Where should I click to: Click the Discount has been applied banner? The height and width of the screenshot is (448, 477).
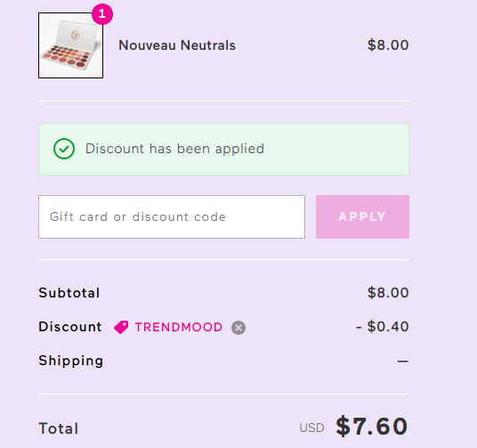pos(223,150)
